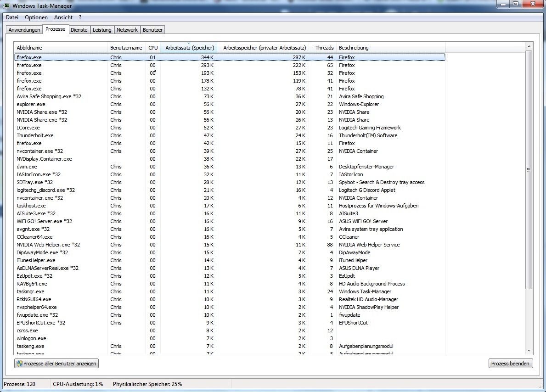Select WiFi GO! Server.exe *32 process
The height and width of the screenshot is (392, 546).
pos(230,221)
